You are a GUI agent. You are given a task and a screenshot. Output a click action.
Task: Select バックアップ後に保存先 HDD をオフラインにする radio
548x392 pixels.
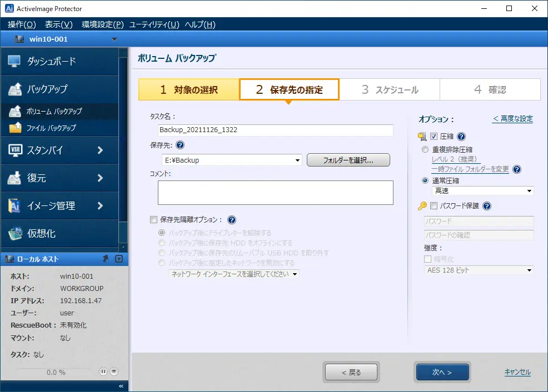click(162, 243)
